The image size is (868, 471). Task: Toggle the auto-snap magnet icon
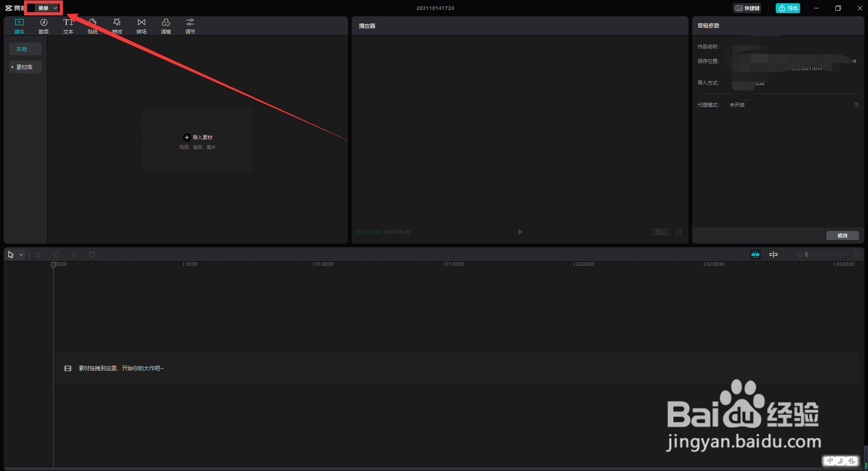pyautogui.click(x=755, y=254)
